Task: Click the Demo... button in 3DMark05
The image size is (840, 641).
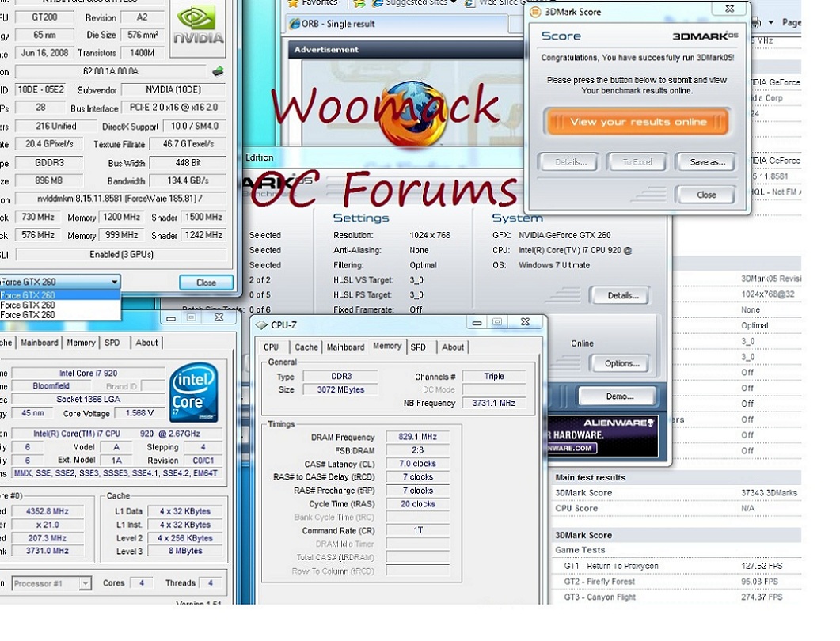Action: [x=619, y=396]
